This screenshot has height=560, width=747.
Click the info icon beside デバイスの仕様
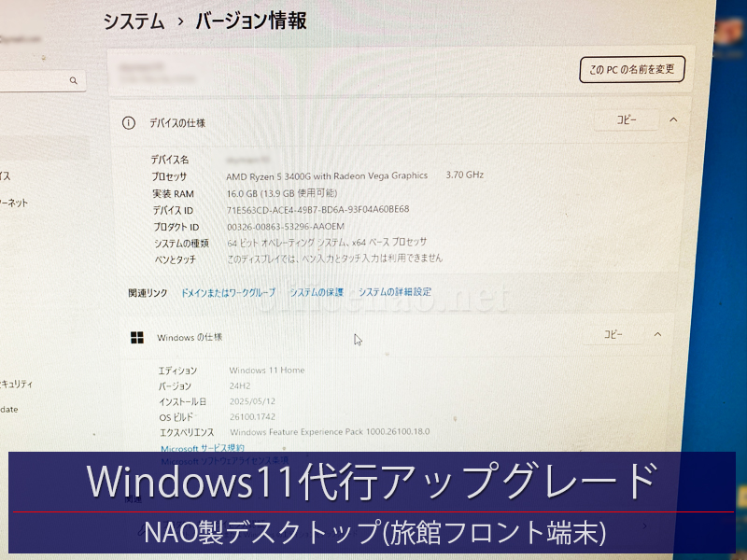click(128, 123)
